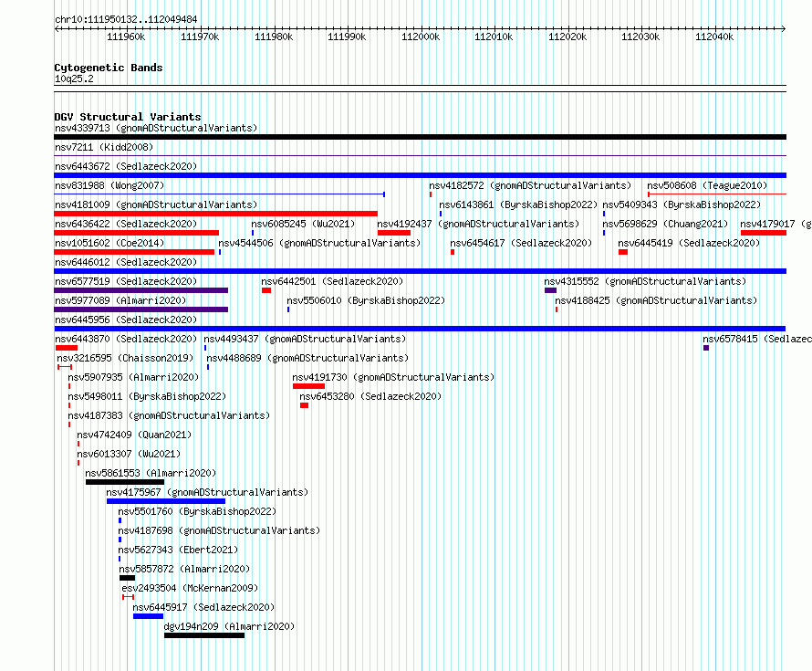The height and width of the screenshot is (671, 812).
Task: Click nsv1051602 (Coe2014) label
Action: coord(109,243)
